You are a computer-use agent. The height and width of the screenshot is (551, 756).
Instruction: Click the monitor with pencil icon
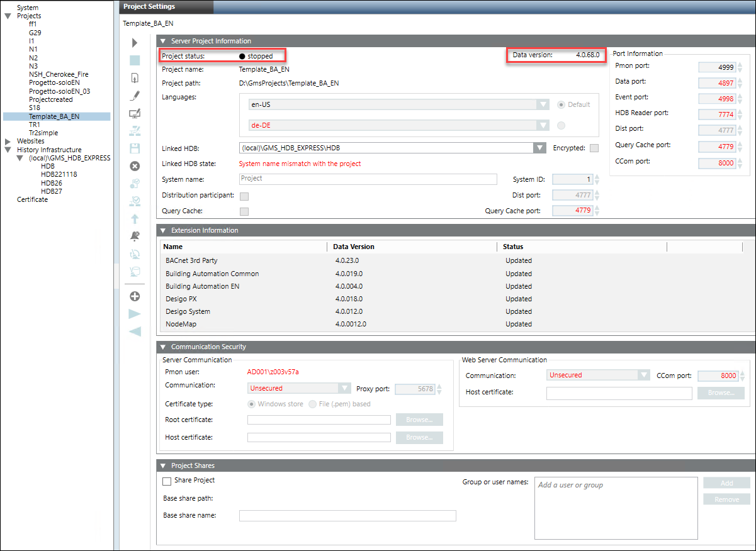135,113
